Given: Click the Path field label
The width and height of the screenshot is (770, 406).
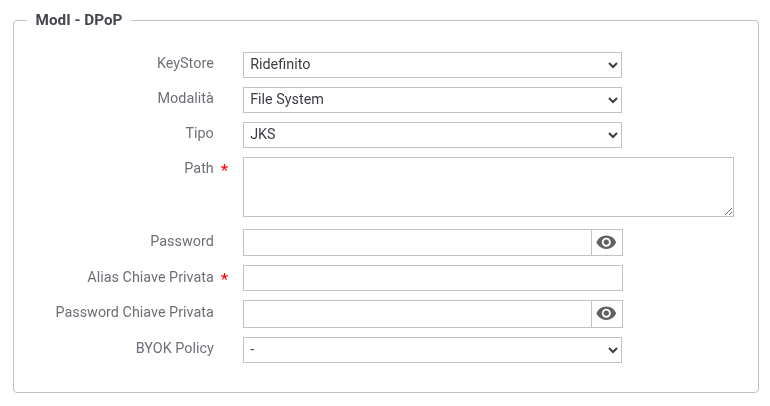Looking at the screenshot, I should click(198, 168).
